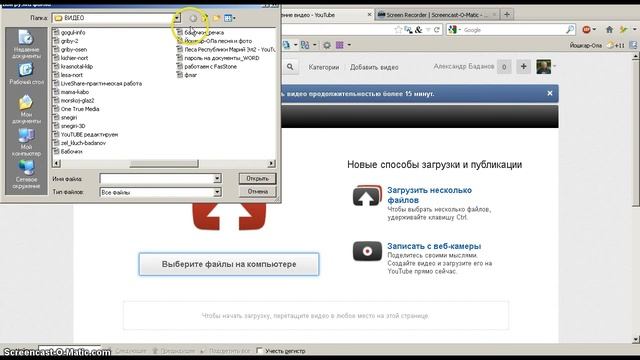640x360 pixels.
Task: Dismiss the blue notification banner
Action: pos(550,93)
